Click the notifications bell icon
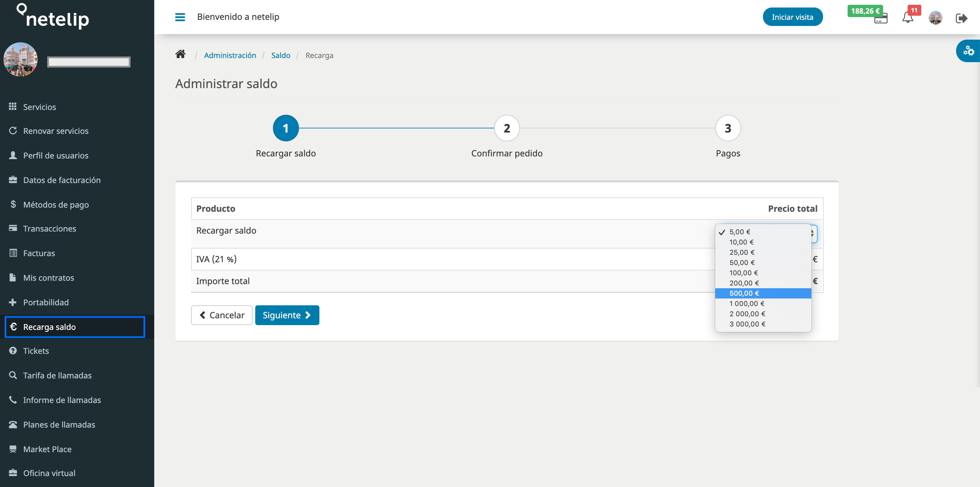 point(908,17)
